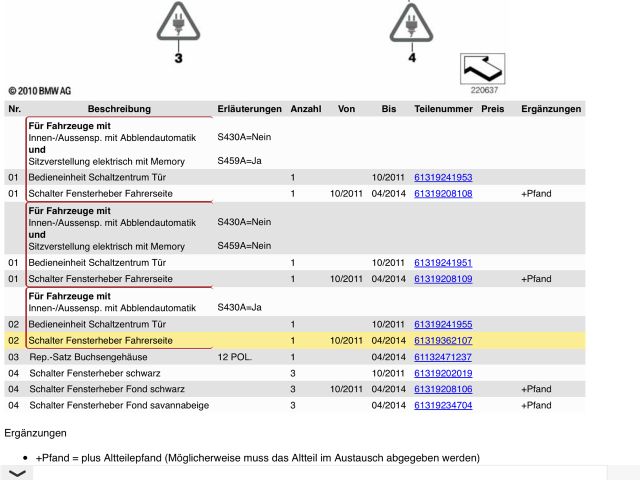
Task: Open part number 61319208109
Action: point(442,278)
